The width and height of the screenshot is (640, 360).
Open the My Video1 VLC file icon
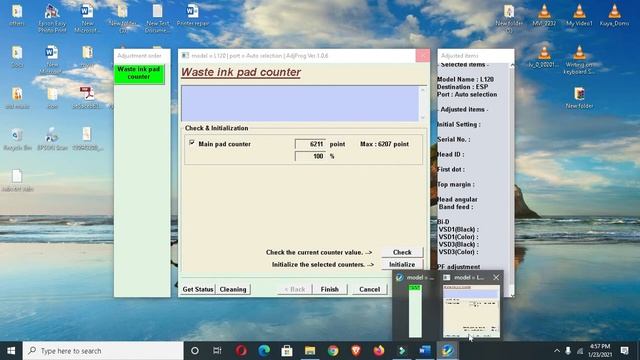[x=579, y=16]
